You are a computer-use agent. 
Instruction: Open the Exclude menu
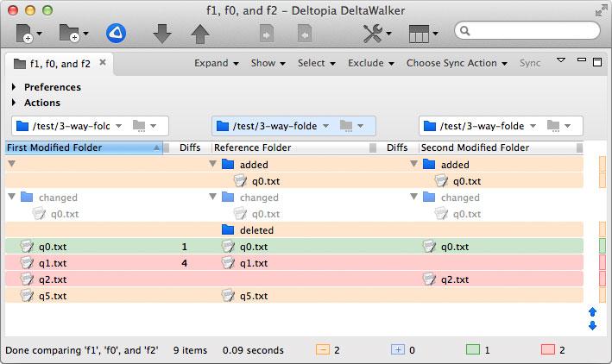(x=371, y=63)
